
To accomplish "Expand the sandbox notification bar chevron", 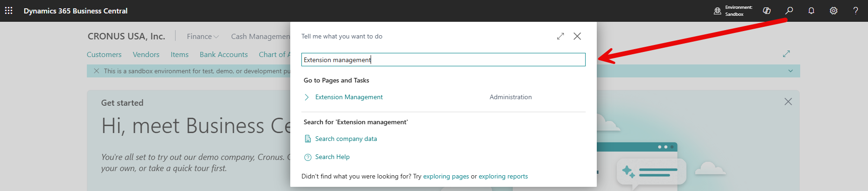I will click(790, 71).
